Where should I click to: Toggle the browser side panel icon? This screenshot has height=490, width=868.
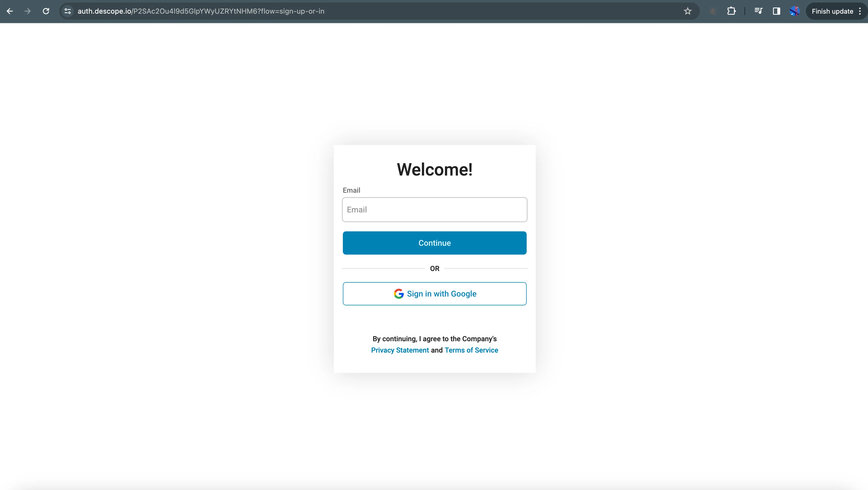click(776, 11)
